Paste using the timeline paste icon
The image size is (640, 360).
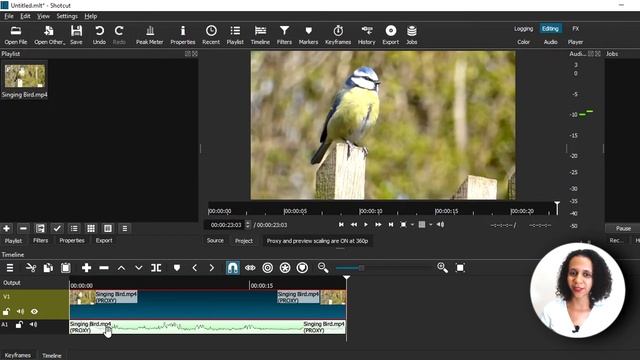[x=66, y=268]
